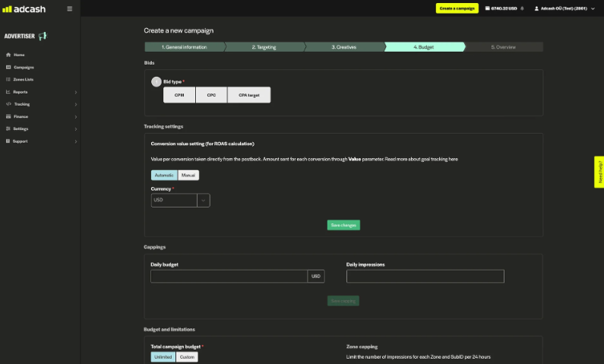Open Home via its house icon
Viewport: 604px width, 364px height.
click(8, 55)
